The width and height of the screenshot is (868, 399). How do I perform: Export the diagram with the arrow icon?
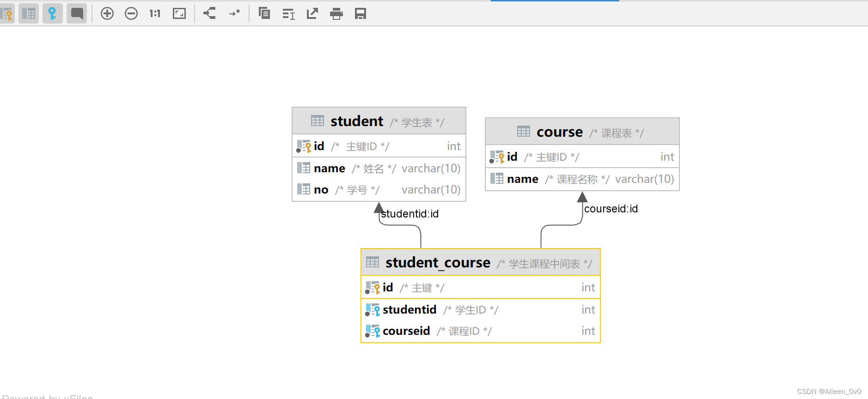(312, 14)
